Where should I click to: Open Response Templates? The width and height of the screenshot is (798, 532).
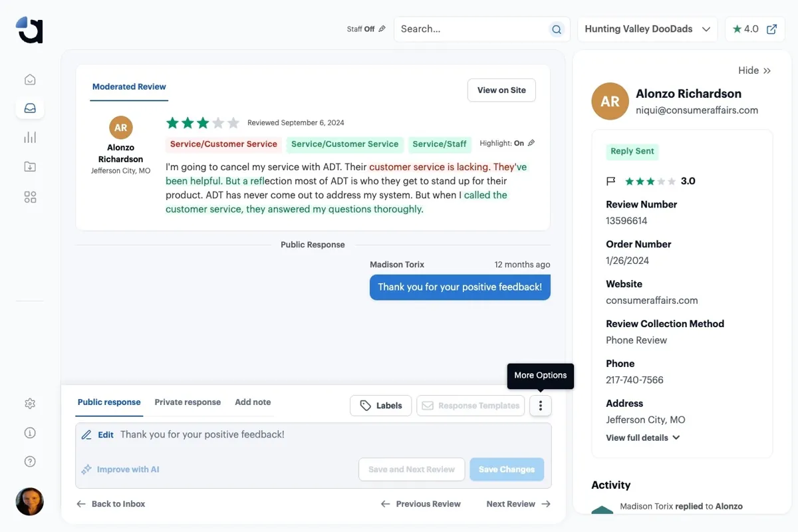coord(471,406)
